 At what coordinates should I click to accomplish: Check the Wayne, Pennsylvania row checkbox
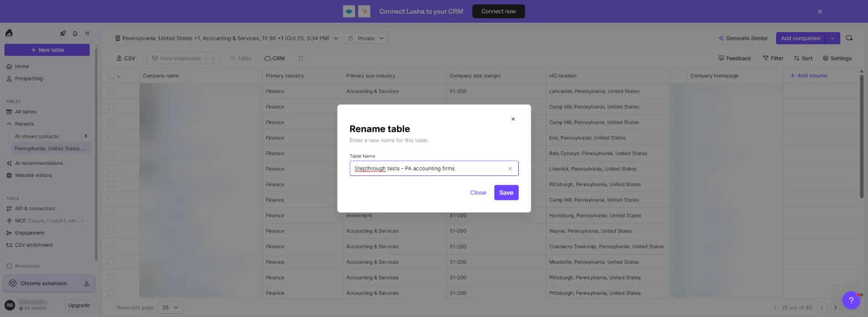(111, 231)
